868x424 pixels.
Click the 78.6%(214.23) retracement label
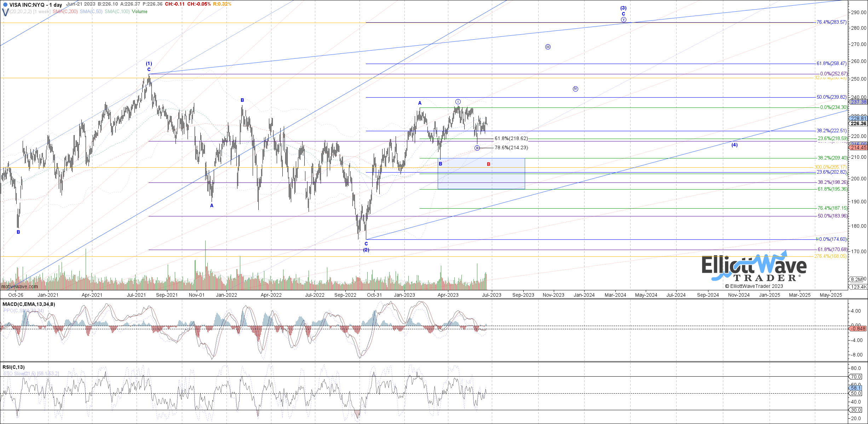coord(511,148)
